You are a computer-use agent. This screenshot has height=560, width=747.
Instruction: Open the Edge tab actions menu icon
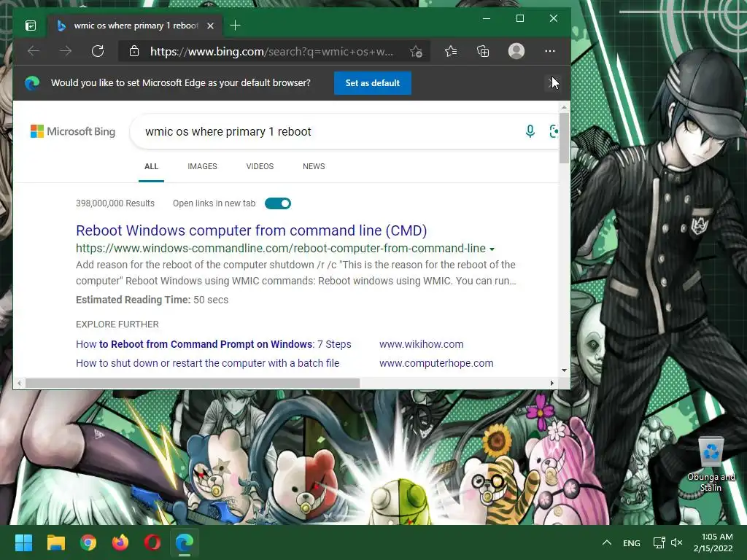coord(31,26)
